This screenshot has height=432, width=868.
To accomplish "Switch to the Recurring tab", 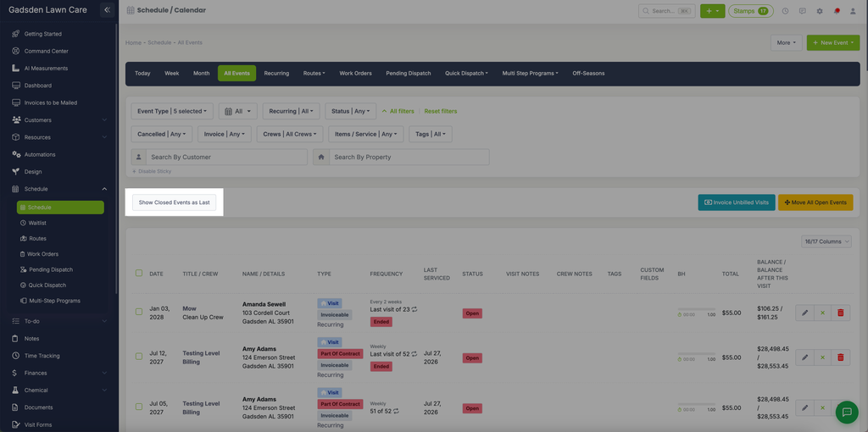I will [x=276, y=73].
